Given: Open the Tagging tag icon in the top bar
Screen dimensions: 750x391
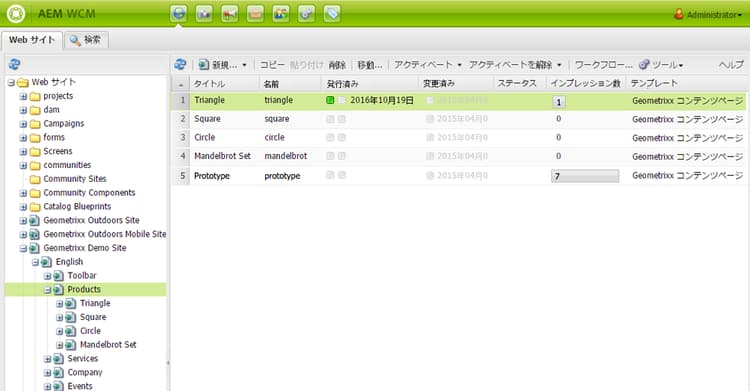Looking at the screenshot, I should point(332,13).
